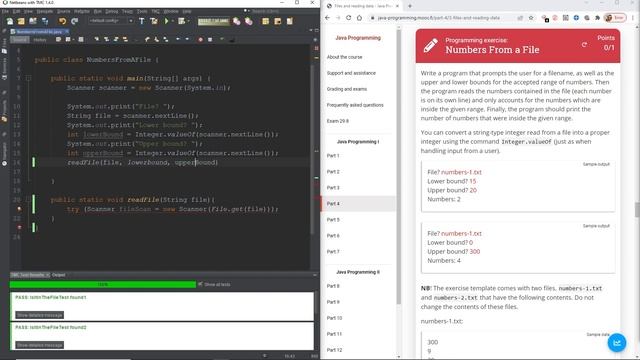The image size is (640, 360).
Task: Open the Refactor menu in NetBeans
Action: [x=82, y=11]
